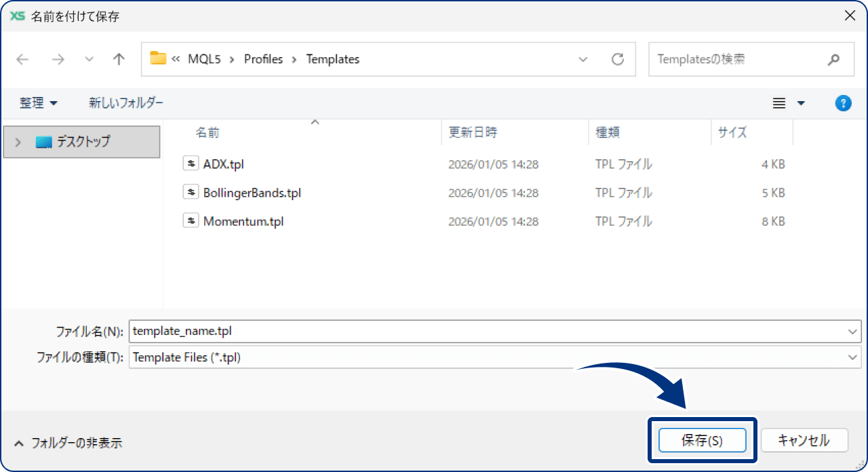Click the back navigation arrow
Screen dimensions: 868x472
pyautogui.click(x=23, y=60)
